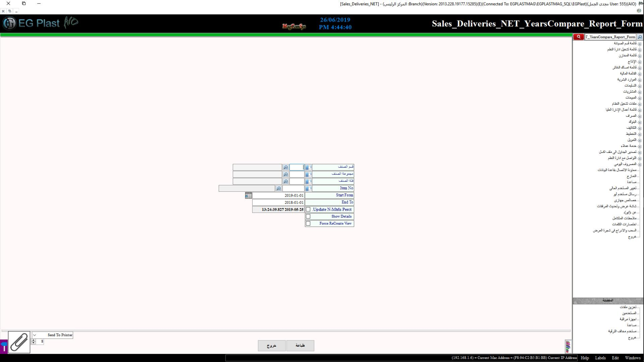Image resolution: width=644 pixels, height=362 pixels.
Task: Click magnifier icon right of tree search box
Action: pyautogui.click(x=640, y=37)
